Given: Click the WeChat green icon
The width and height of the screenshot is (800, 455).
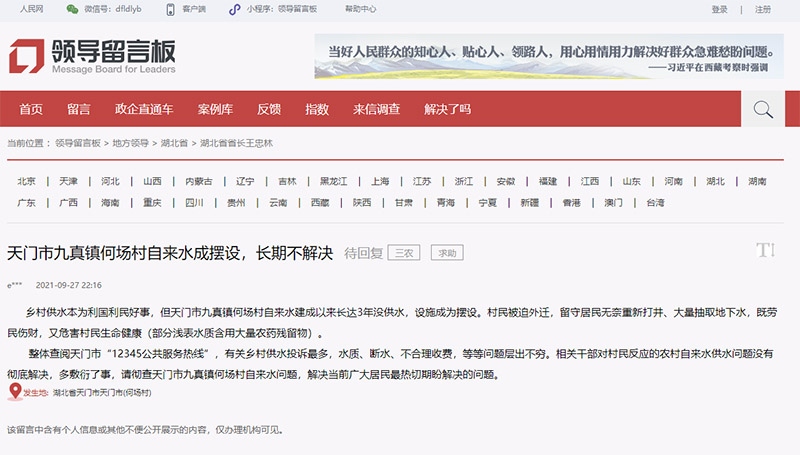Looking at the screenshot, I should (72, 9).
